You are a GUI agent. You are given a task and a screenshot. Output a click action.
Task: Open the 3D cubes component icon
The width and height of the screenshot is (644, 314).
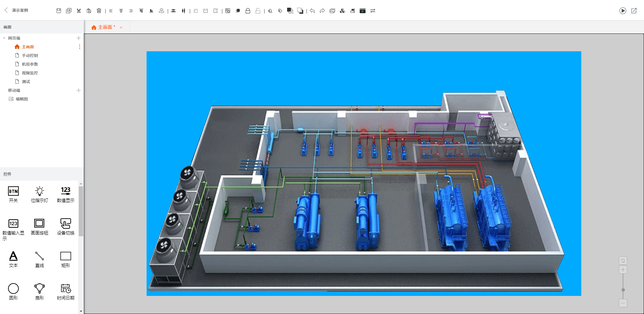point(342,11)
